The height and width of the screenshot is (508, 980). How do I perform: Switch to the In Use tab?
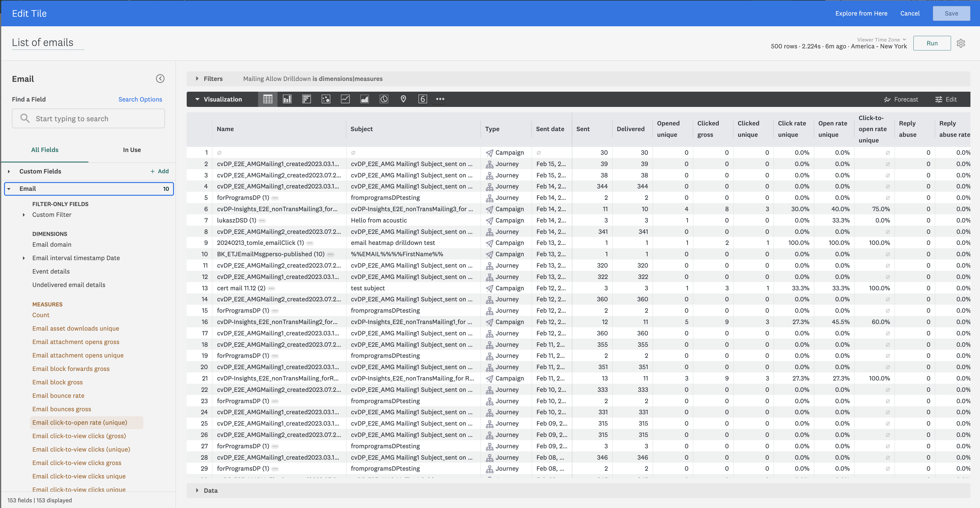click(132, 149)
